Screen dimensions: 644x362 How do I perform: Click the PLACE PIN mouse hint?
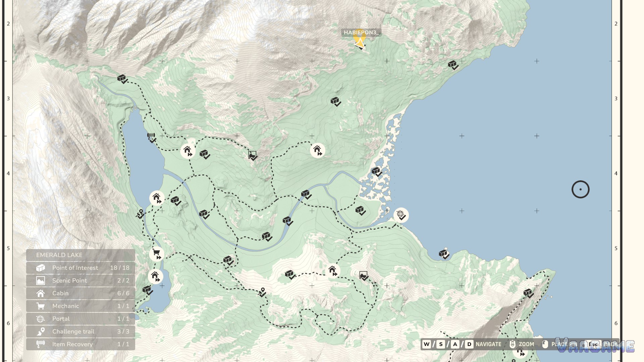560,344
